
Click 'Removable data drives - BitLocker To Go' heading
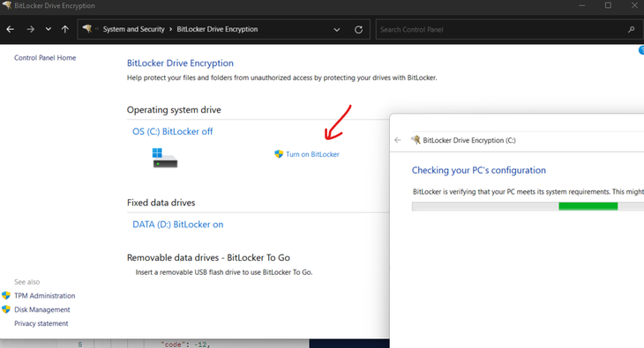pos(208,258)
